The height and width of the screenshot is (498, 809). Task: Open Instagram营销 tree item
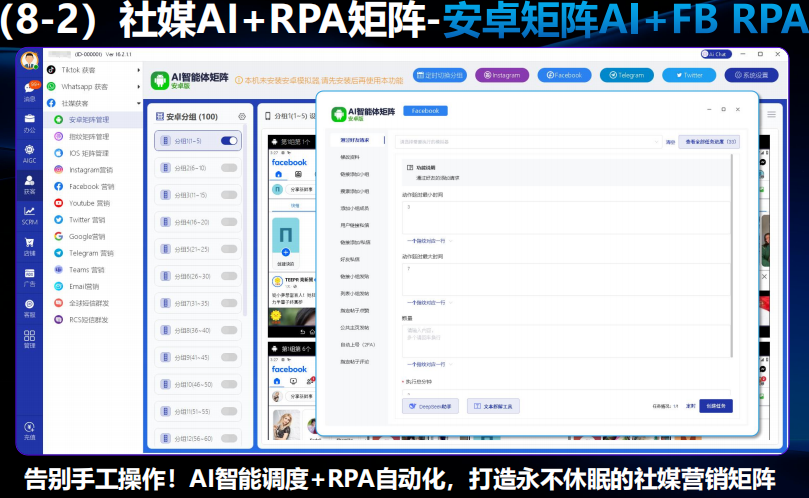click(x=91, y=170)
